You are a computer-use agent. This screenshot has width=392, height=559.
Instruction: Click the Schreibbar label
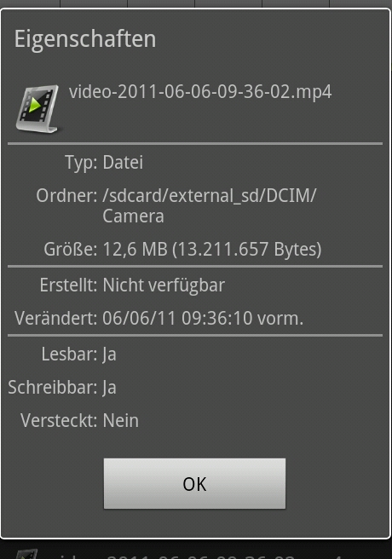53,388
